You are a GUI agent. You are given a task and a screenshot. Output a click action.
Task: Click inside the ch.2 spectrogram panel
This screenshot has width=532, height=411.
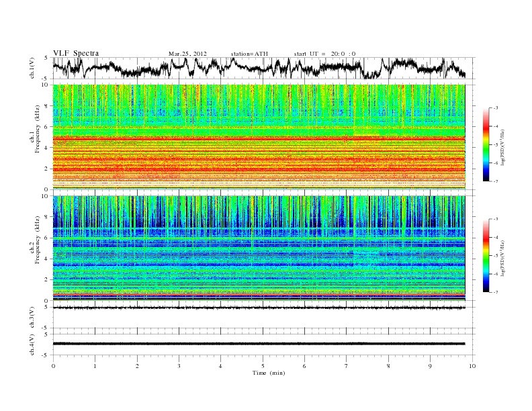point(259,248)
